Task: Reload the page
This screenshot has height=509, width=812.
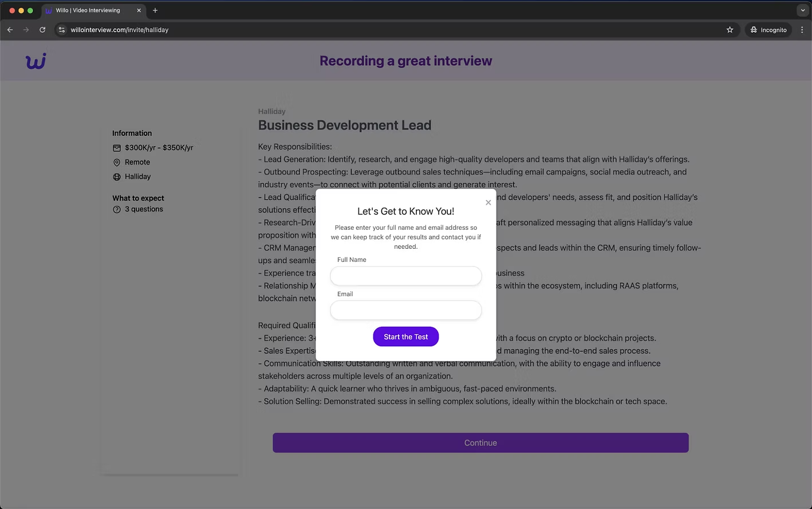Action: 42,30
